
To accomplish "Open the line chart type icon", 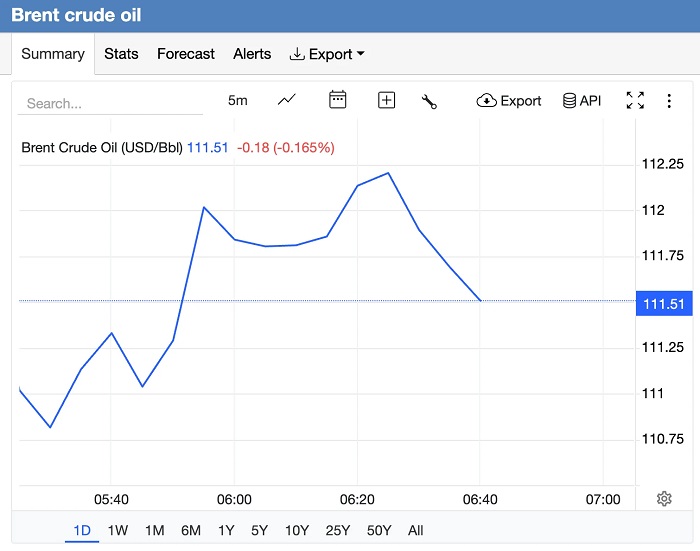I will click(x=287, y=100).
